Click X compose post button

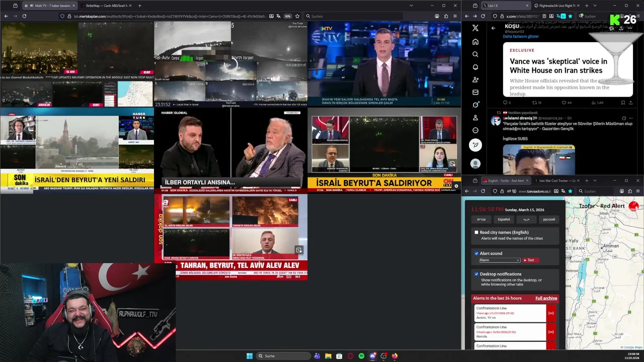475,145
